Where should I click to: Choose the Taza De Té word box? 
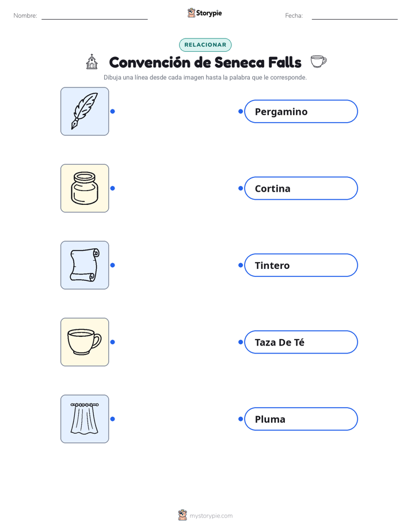[x=301, y=342]
